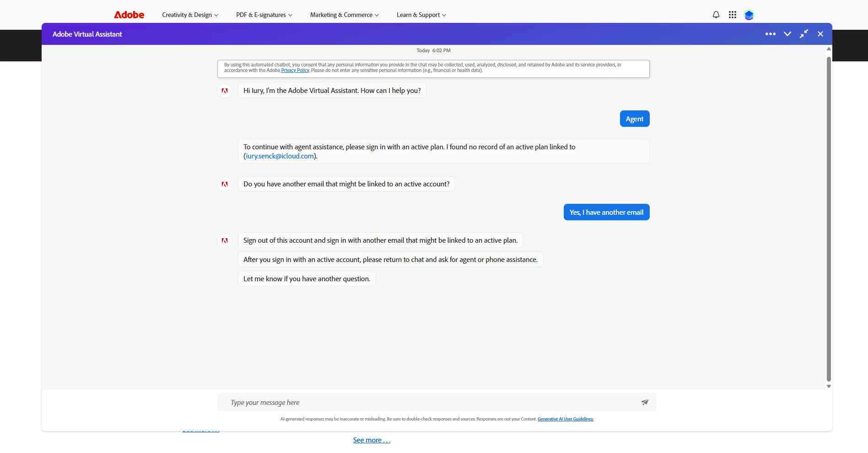Click the Adobe logo in the header
This screenshot has height=453, width=868.
[129, 15]
